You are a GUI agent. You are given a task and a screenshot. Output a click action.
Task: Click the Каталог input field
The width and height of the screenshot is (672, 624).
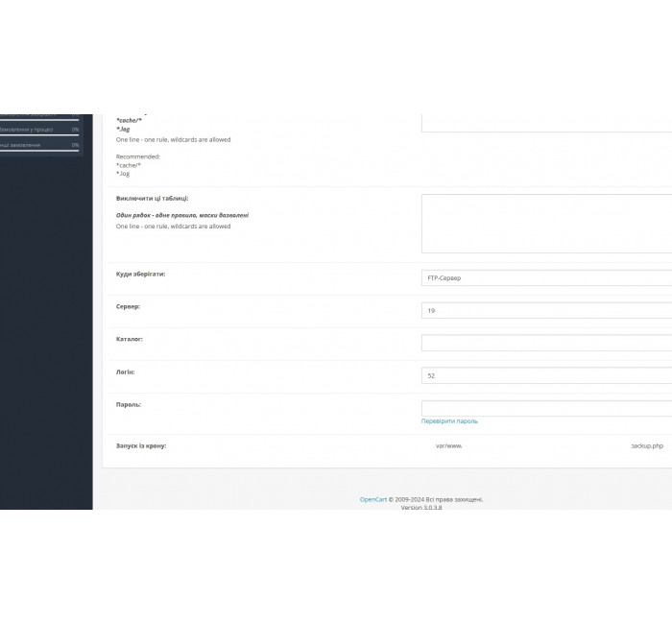point(546,343)
